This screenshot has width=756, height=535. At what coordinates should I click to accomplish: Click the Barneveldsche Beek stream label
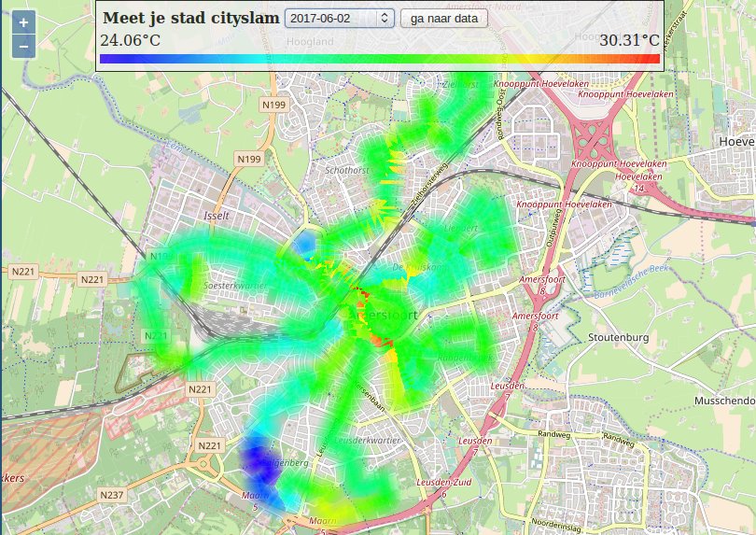point(631,282)
